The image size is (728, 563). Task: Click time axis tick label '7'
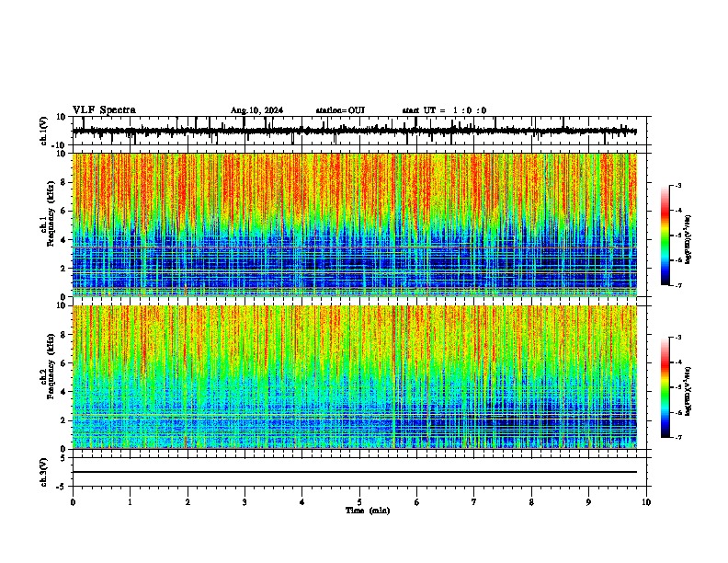[x=474, y=502]
